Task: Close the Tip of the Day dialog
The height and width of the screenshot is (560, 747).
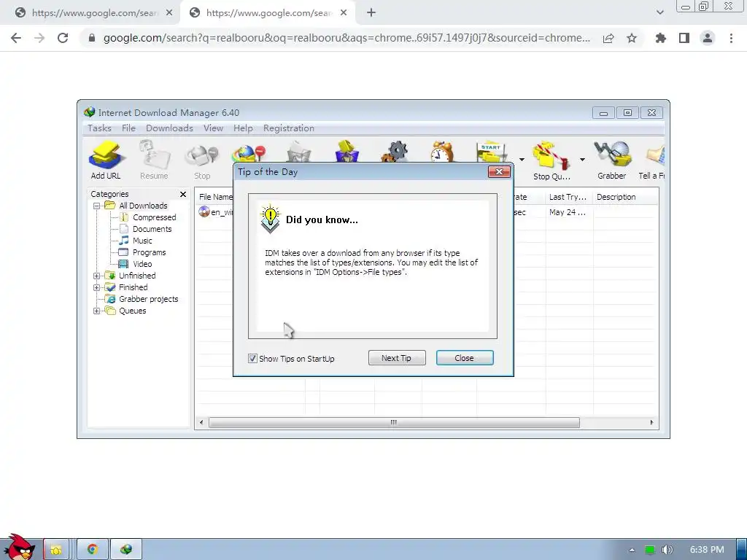Action: (465, 358)
